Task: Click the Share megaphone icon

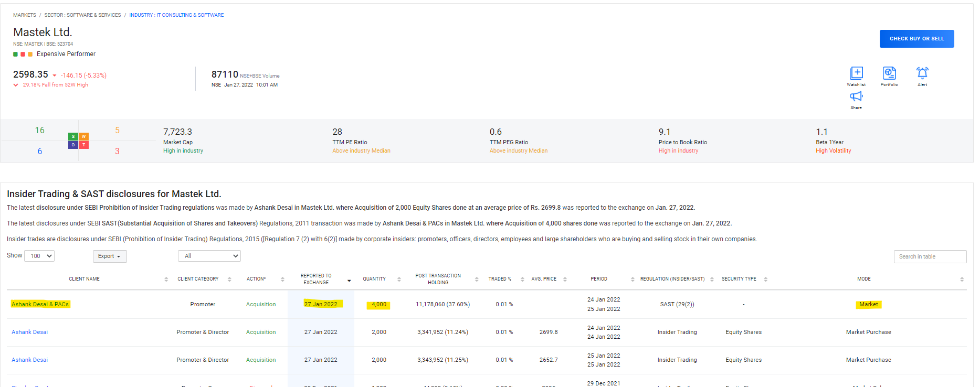Action: point(856,96)
